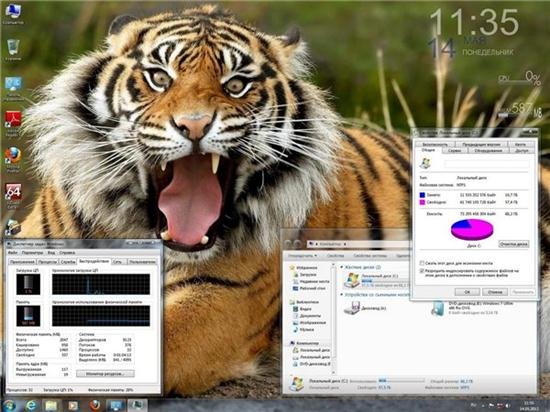This screenshot has height=412, width=550.
Task: Open Internet Explorer from the taskbar
Action: coord(31,405)
